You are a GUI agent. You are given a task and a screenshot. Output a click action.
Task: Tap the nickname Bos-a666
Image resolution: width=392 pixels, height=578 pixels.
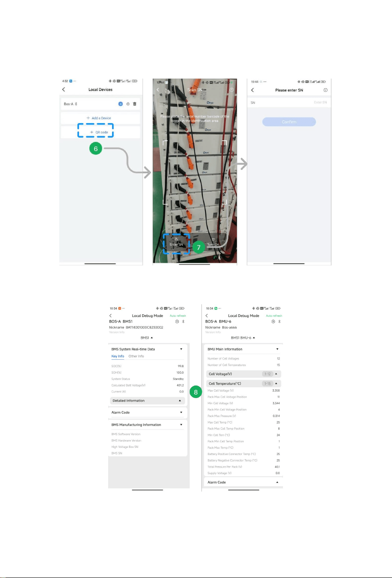(229, 327)
